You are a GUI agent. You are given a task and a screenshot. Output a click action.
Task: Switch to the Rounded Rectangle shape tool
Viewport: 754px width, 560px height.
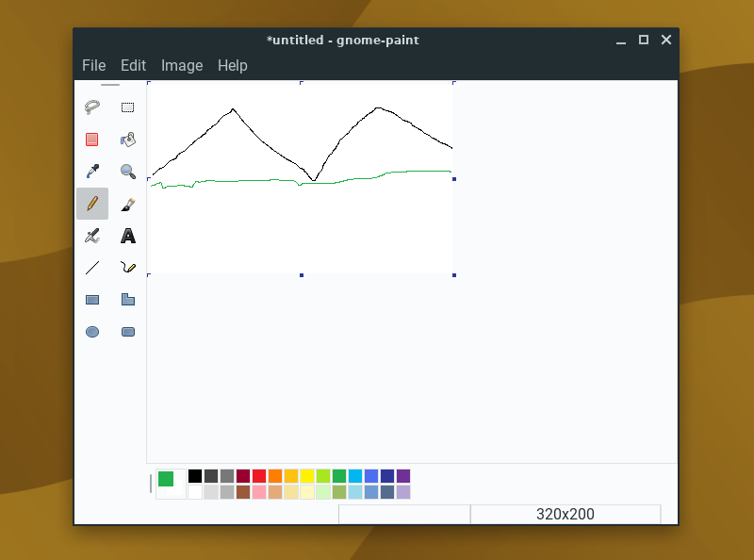[128, 331]
